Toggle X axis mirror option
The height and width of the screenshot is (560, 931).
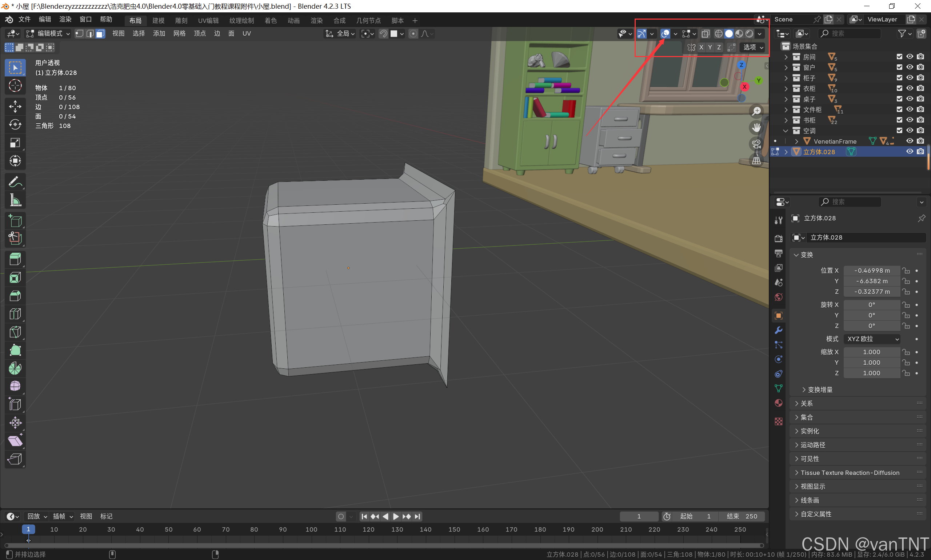[701, 47]
